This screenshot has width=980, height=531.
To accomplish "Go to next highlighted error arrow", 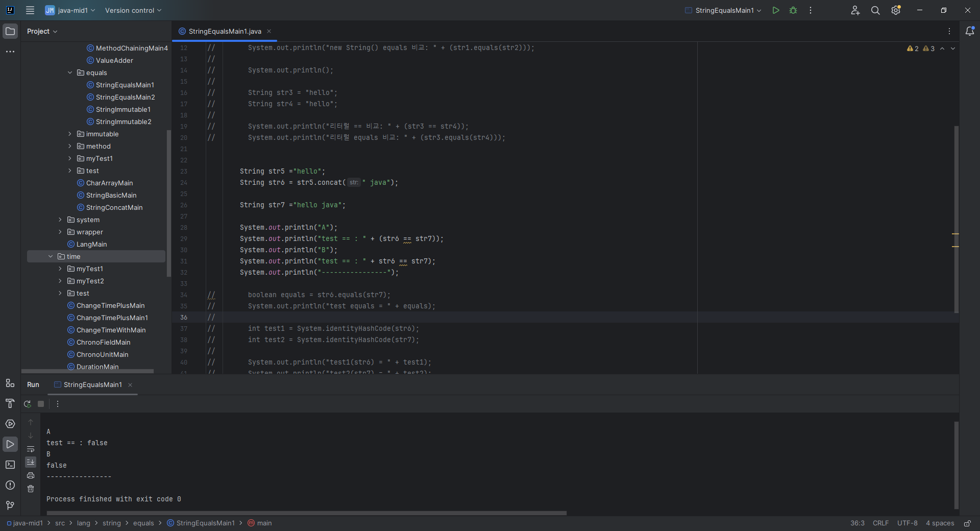I will (953, 49).
